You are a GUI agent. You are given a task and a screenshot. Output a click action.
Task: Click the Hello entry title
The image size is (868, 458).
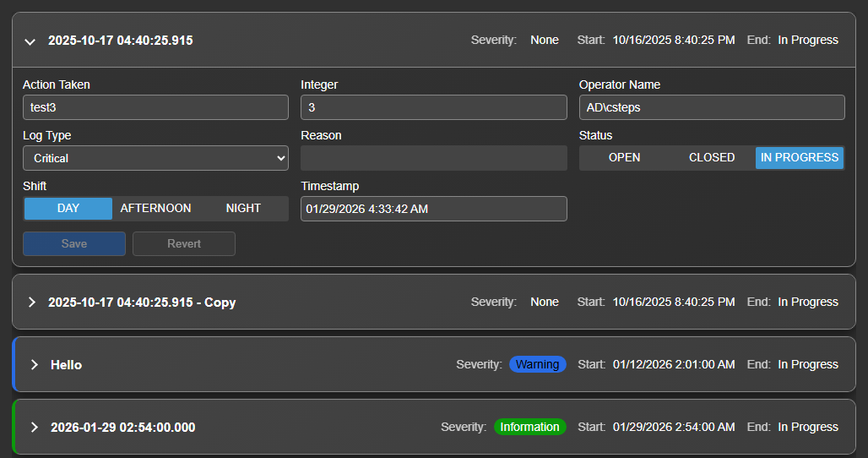point(67,365)
